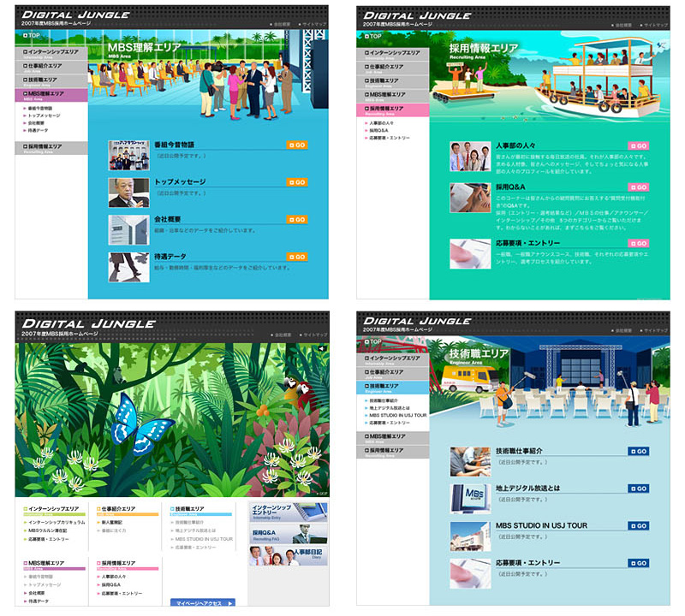685x616 pixels.
Task: Select 採用情報エリア in 技術職 page sidebar
Action: click(x=393, y=452)
